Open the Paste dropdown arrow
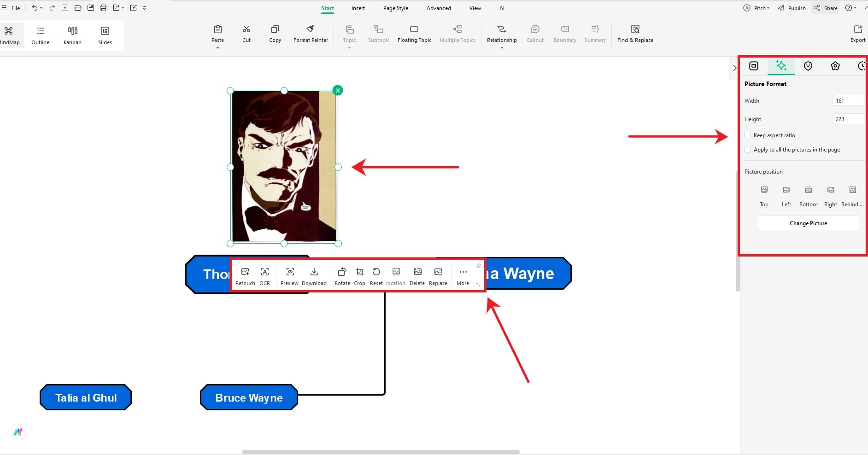This screenshot has width=868, height=455. point(217,48)
